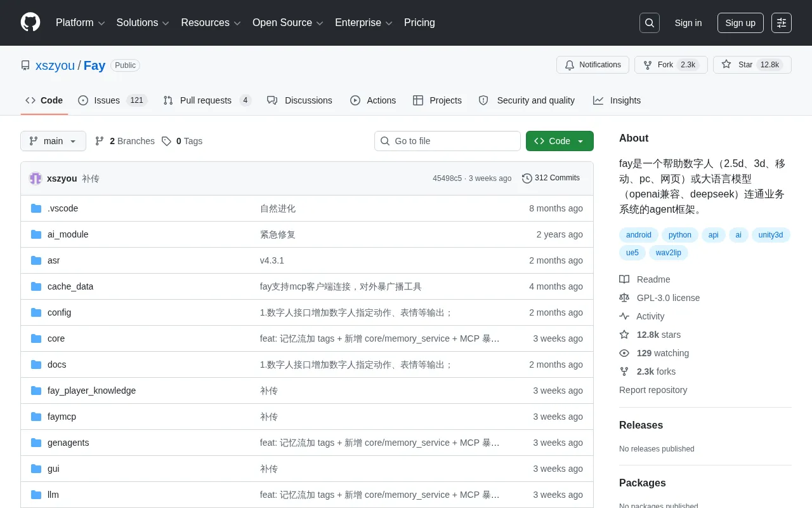Click the star icon beside 12.8k stars
812x508 pixels.
point(624,335)
